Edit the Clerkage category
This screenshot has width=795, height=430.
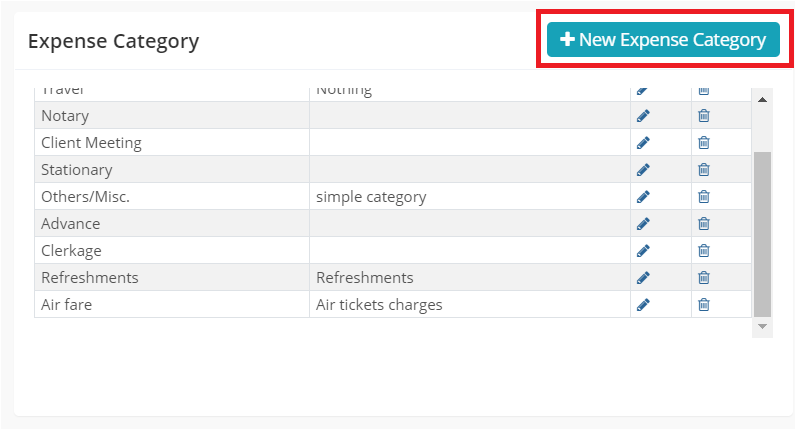pyautogui.click(x=643, y=251)
